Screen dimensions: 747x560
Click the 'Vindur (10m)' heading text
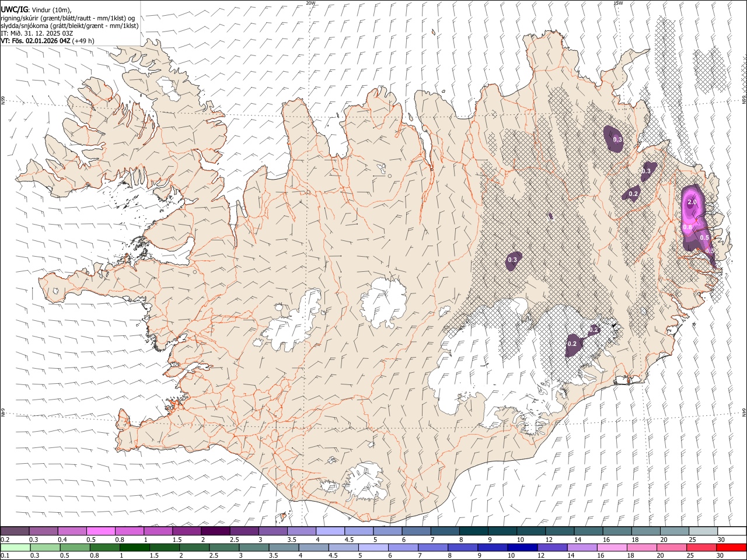[x=51, y=10]
